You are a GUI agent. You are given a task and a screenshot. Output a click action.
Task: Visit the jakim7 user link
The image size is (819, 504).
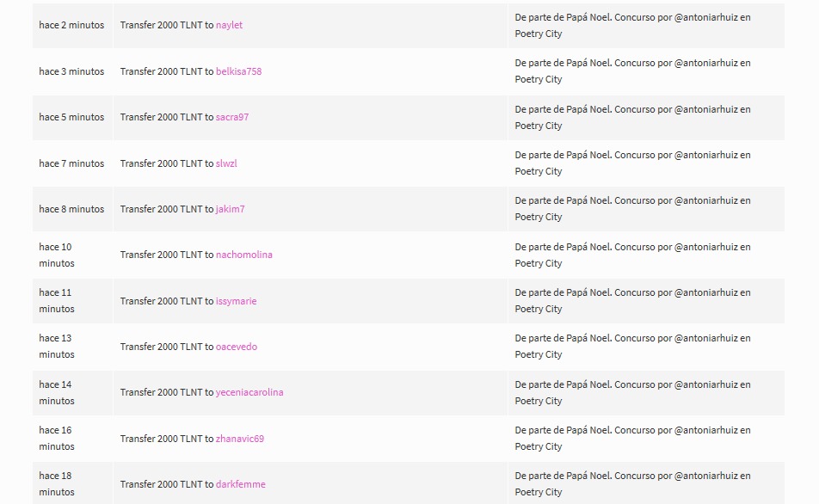(230, 209)
